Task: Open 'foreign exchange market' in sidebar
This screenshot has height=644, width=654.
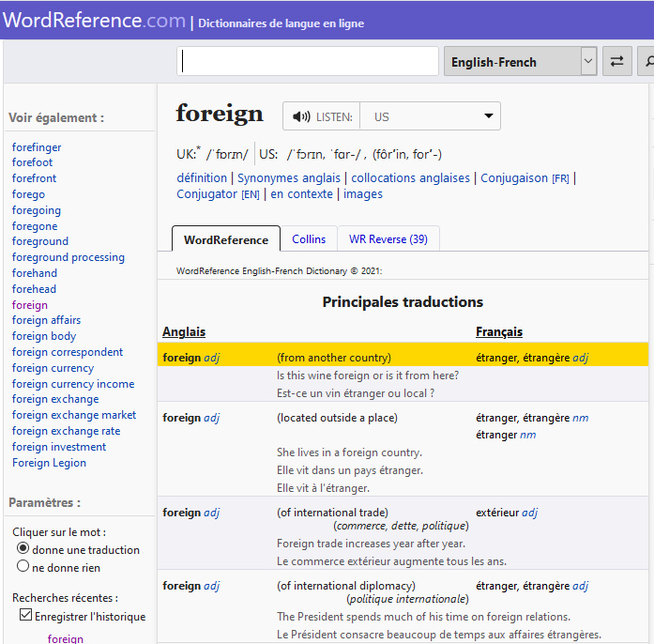Action: 74,415
